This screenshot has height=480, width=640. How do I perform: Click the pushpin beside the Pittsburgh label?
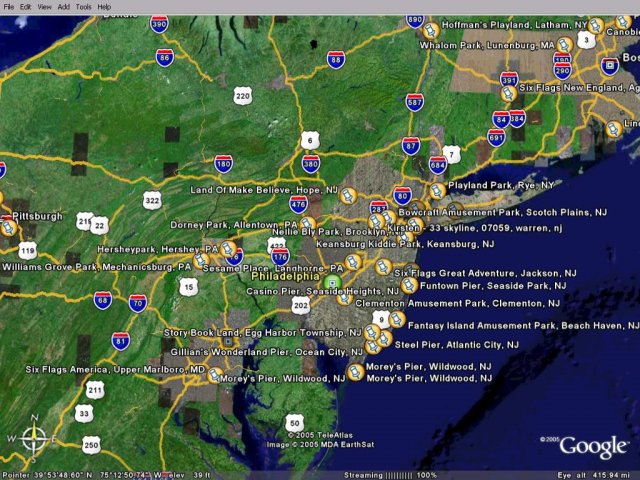pyautogui.click(x=8, y=227)
